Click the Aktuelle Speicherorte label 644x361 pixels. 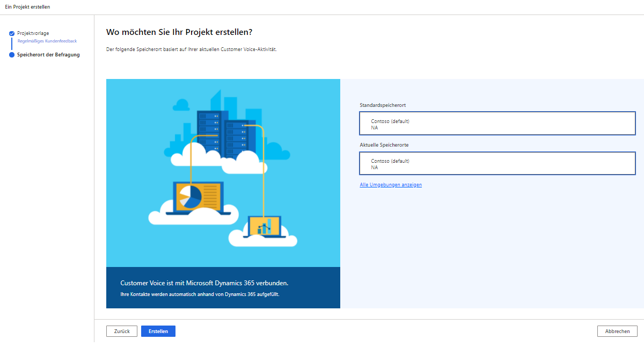point(384,145)
